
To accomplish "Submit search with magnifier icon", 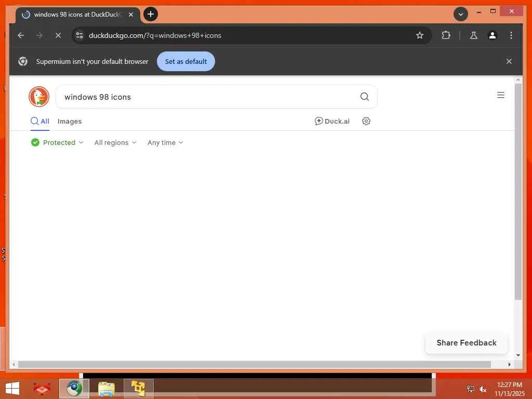I will click(365, 97).
